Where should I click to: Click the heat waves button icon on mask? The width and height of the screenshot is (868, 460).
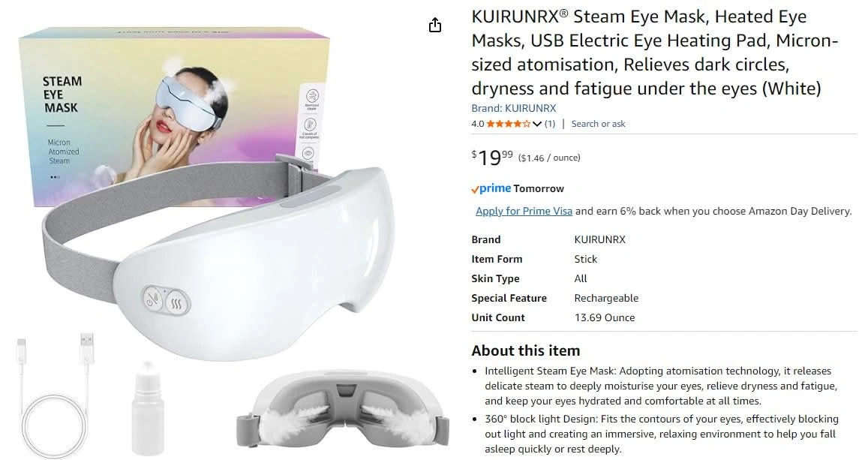[176, 303]
